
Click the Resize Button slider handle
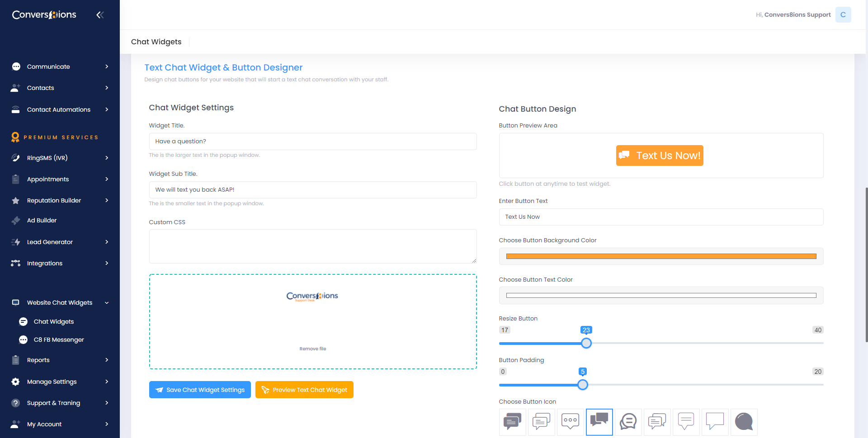click(x=586, y=343)
